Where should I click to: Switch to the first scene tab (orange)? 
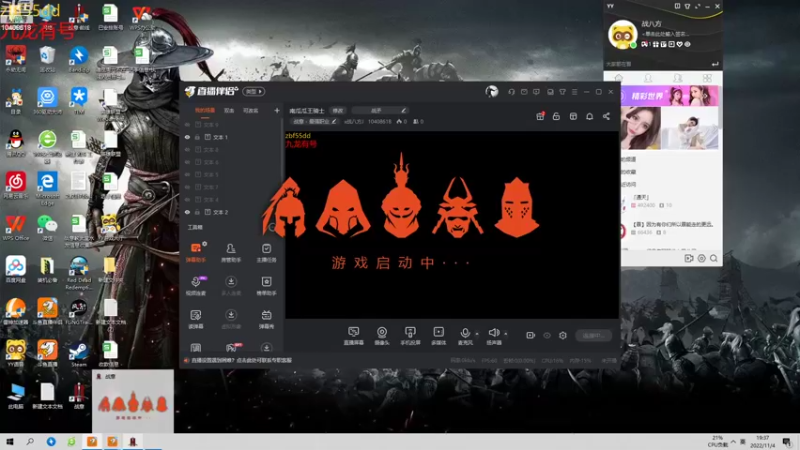coord(205,110)
